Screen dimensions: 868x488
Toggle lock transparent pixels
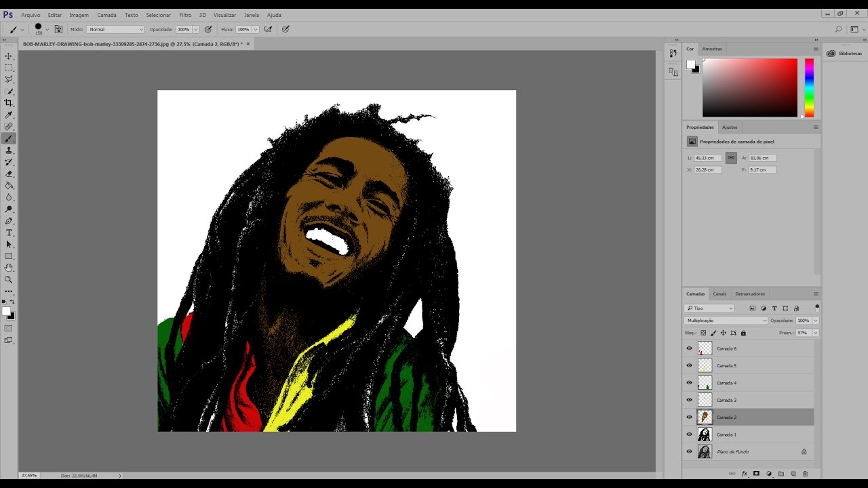click(x=703, y=333)
